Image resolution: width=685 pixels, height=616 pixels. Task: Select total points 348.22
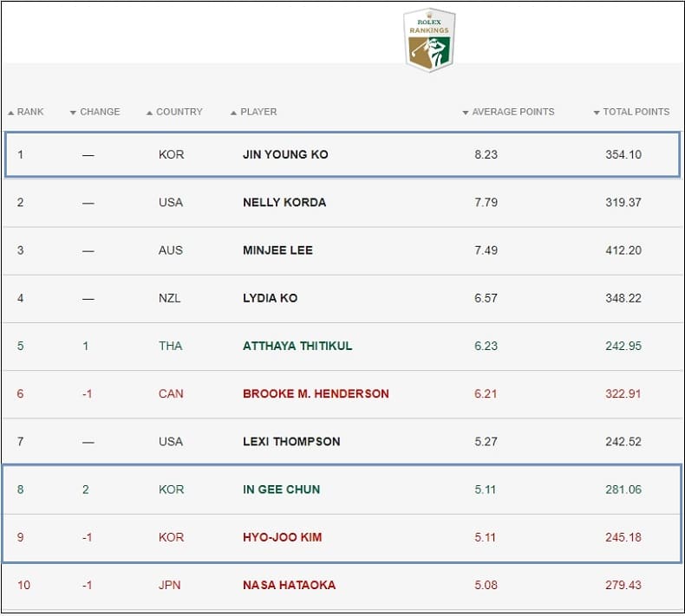pyautogui.click(x=623, y=298)
